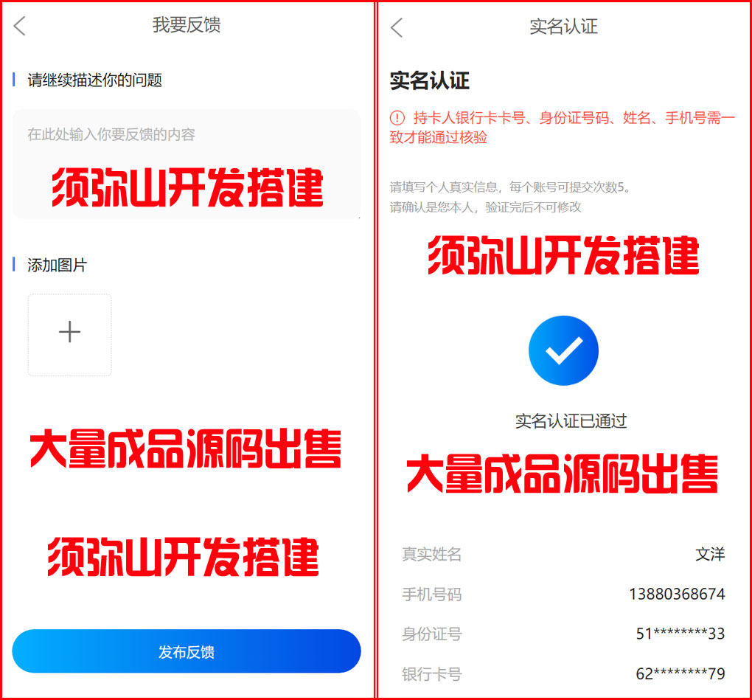Click the red warning exclamation icon
Viewport: 752px width, 700px height.
[397, 117]
